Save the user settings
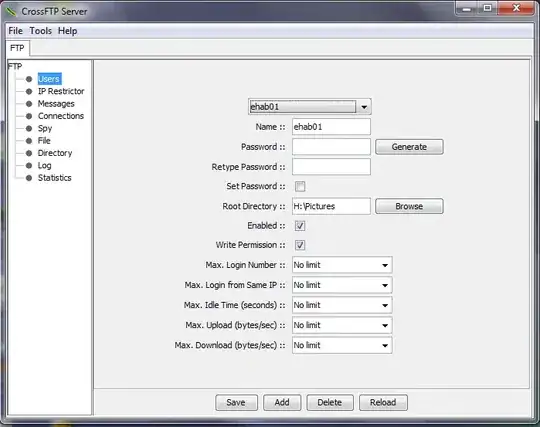This screenshot has height=427, width=540. point(236,403)
